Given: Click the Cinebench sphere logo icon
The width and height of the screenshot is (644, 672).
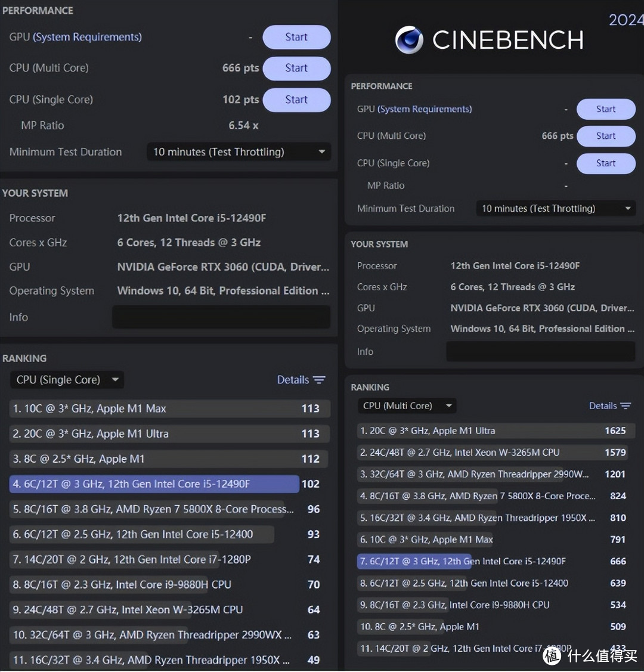Looking at the screenshot, I should point(409,40).
